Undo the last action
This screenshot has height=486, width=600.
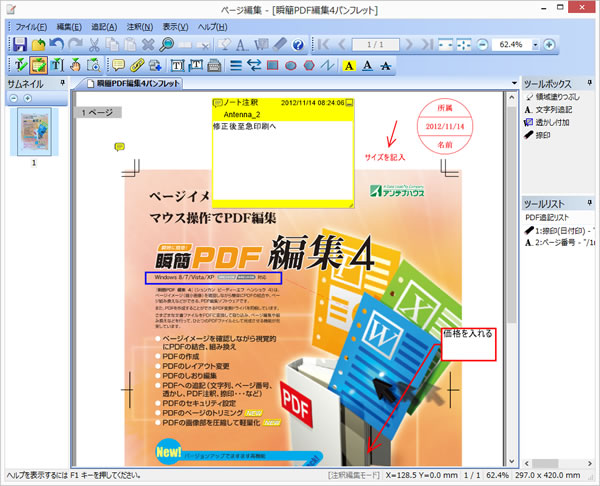click(x=57, y=44)
